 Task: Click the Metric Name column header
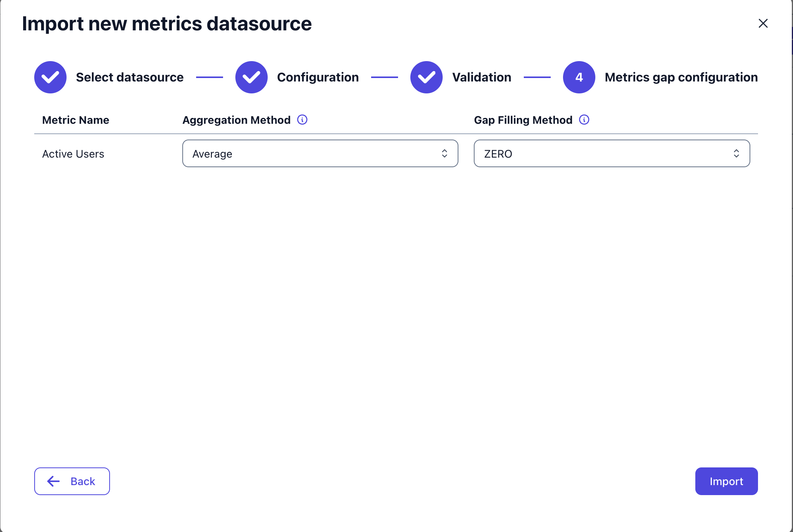click(75, 120)
